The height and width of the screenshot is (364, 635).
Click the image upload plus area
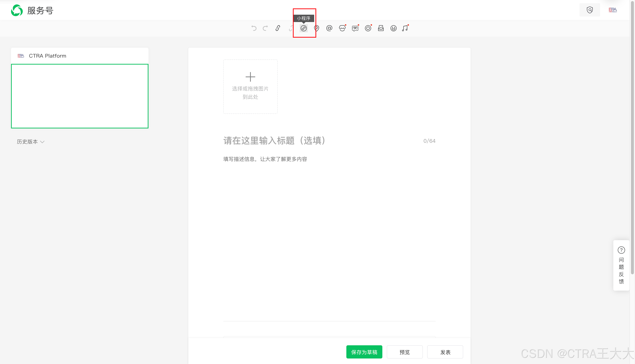click(250, 86)
